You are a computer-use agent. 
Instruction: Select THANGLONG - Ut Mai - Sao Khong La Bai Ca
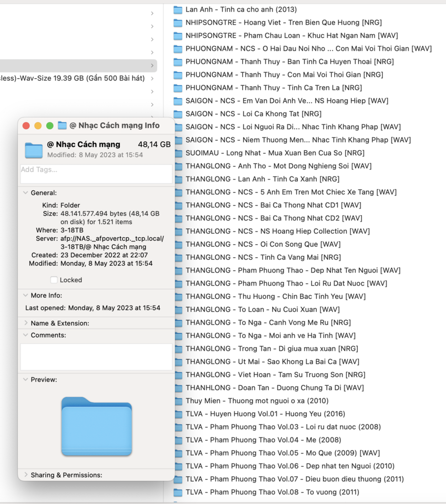point(272,362)
